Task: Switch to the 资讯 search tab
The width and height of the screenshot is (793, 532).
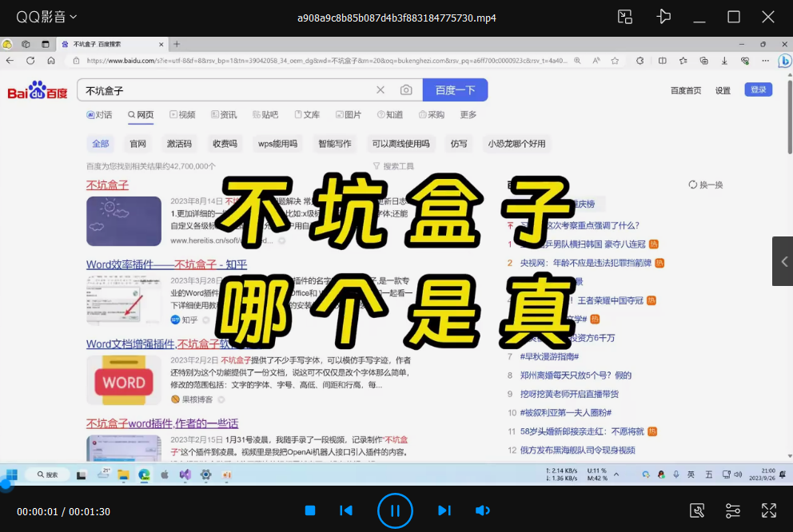Action: 224,115
